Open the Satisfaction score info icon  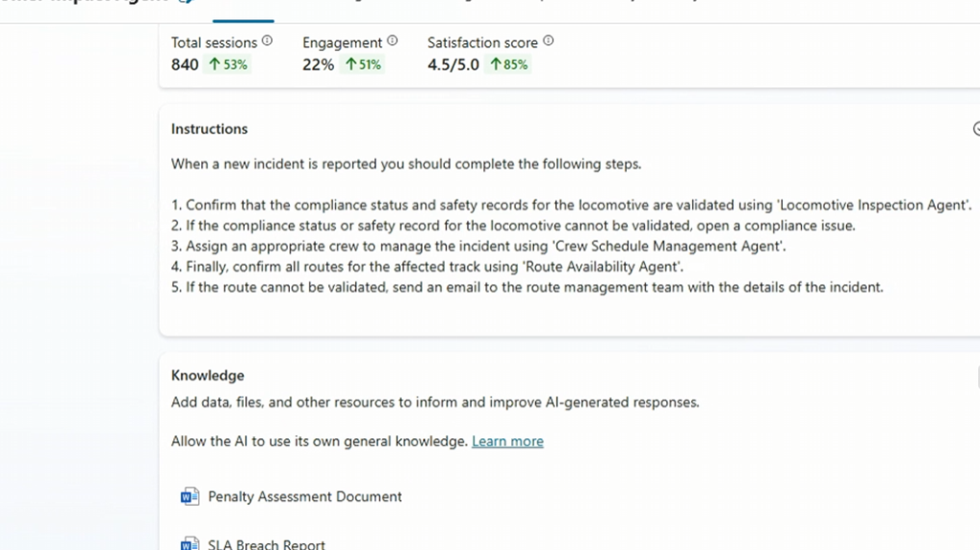click(x=548, y=41)
